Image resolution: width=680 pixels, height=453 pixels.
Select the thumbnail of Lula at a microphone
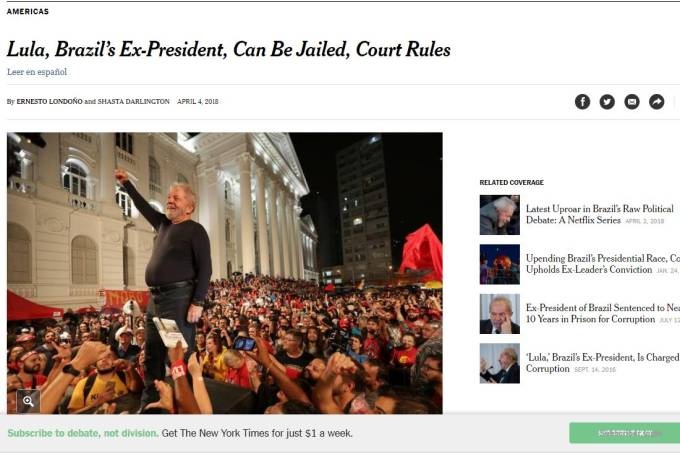pos(500,363)
